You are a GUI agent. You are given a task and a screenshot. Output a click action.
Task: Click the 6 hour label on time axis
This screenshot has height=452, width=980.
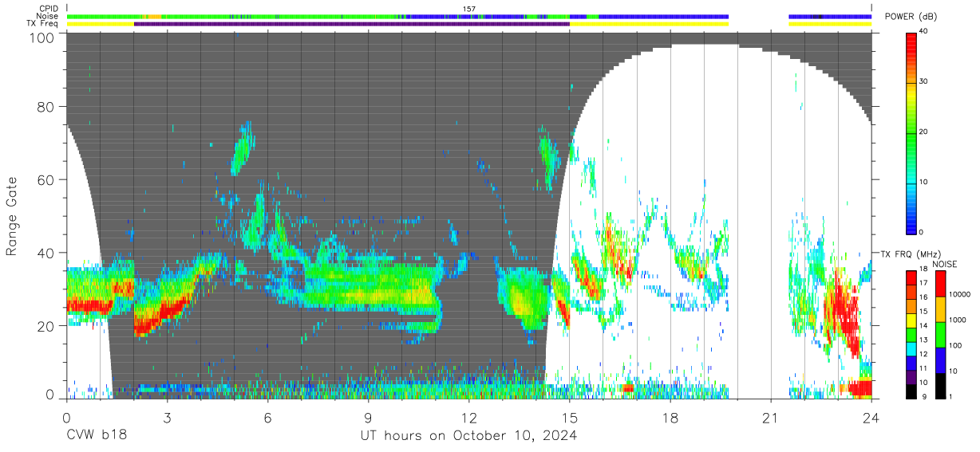click(267, 417)
